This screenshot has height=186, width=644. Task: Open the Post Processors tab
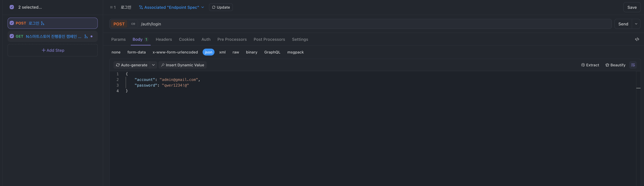point(269,39)
